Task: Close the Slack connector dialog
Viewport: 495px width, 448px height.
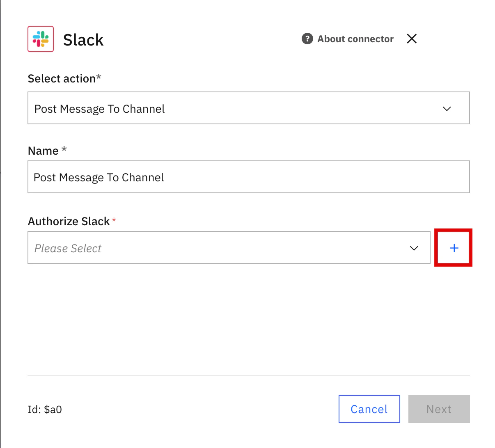Action: (x=412, y=39)
